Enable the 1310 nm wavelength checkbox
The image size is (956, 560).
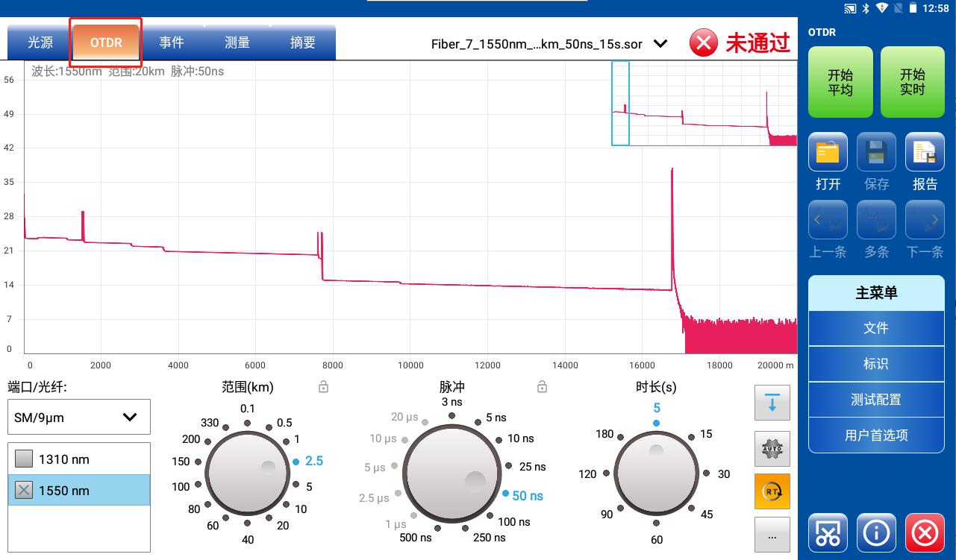[x=25, y=459]
